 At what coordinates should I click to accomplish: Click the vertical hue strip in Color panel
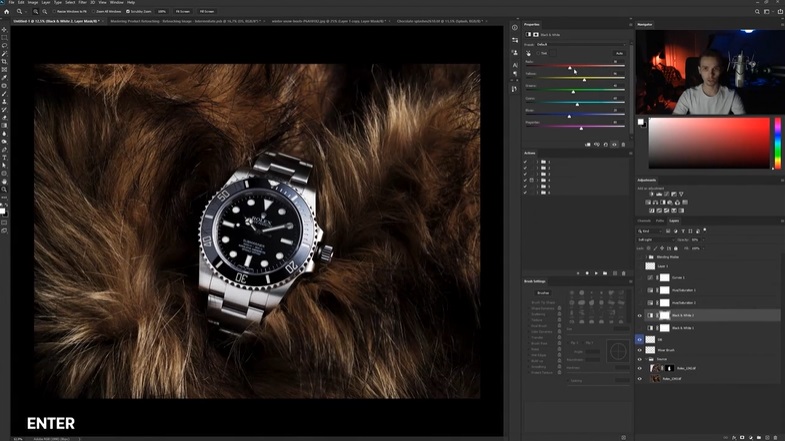coord(777,144)
